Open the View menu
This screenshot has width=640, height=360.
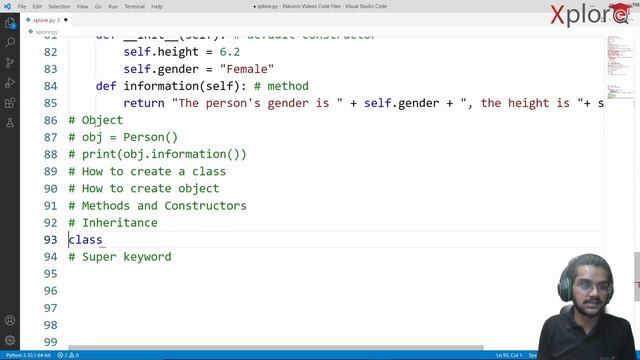point(82,7)
